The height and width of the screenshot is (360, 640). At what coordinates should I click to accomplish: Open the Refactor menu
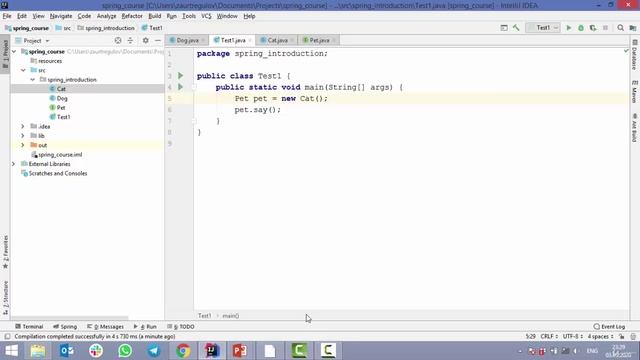[132, 16]
